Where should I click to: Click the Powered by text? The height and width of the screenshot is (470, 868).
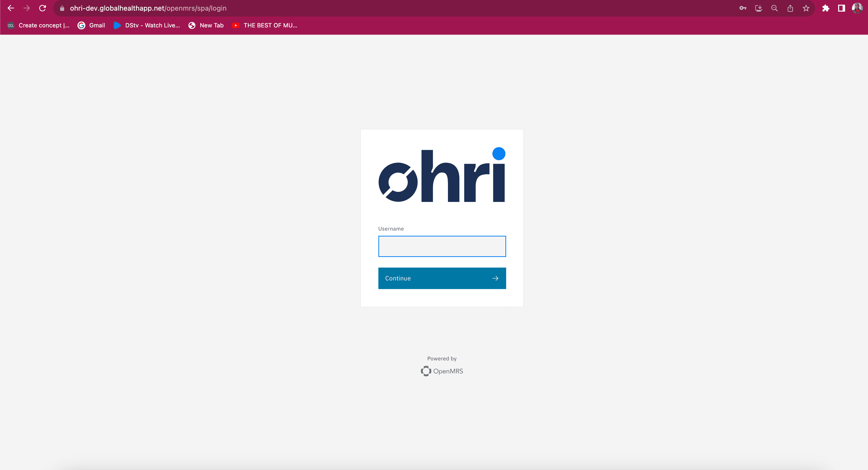[x=442, y=358]
